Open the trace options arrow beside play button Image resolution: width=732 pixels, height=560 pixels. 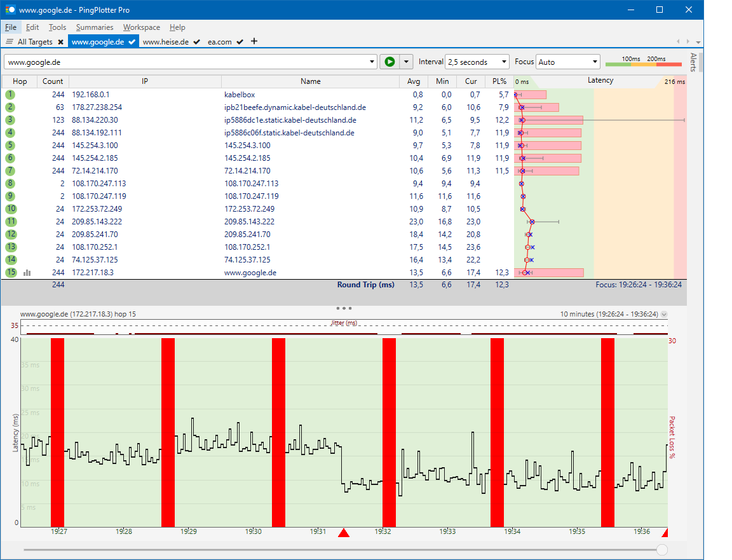406,62
